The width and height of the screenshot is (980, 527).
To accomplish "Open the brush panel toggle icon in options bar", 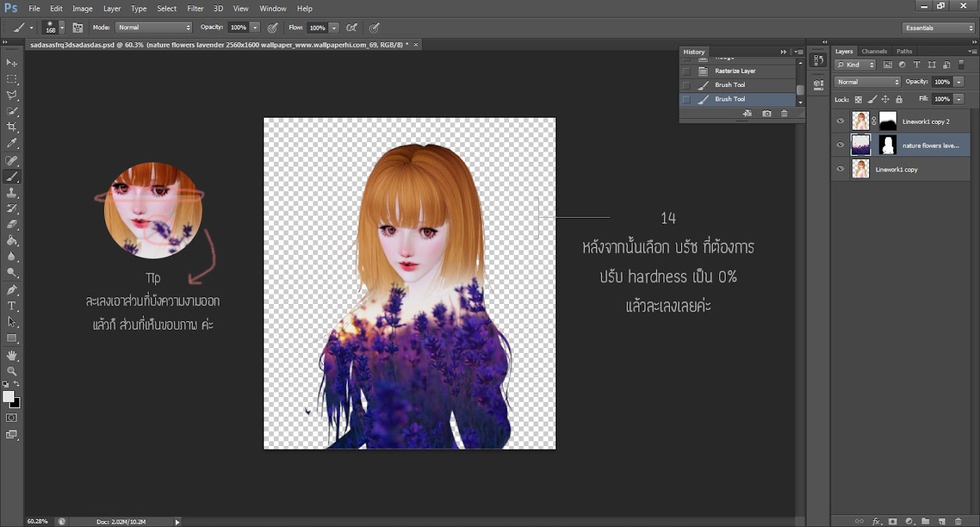I will 77,28.
